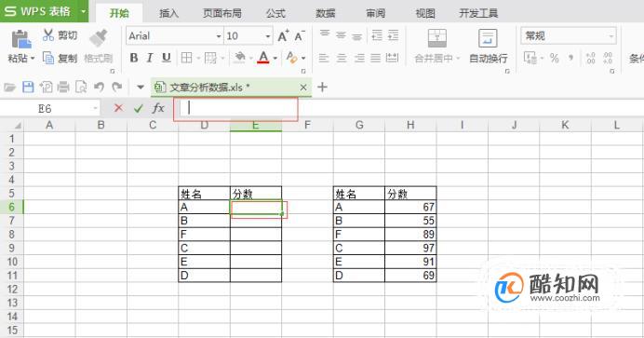Open the Arial font name dropdown
The height and width of the screenshot is (338, 644).
pyautogui.click(x=219, y=36)
